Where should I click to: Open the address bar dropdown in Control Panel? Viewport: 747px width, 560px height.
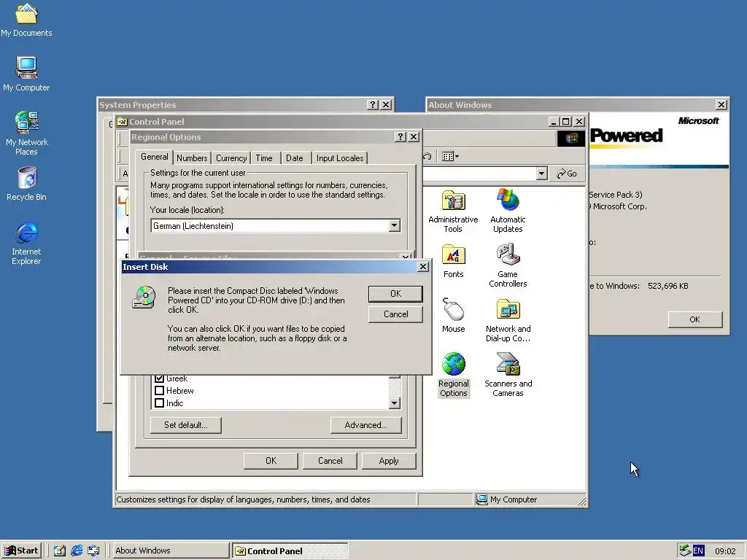click(541, 174)
